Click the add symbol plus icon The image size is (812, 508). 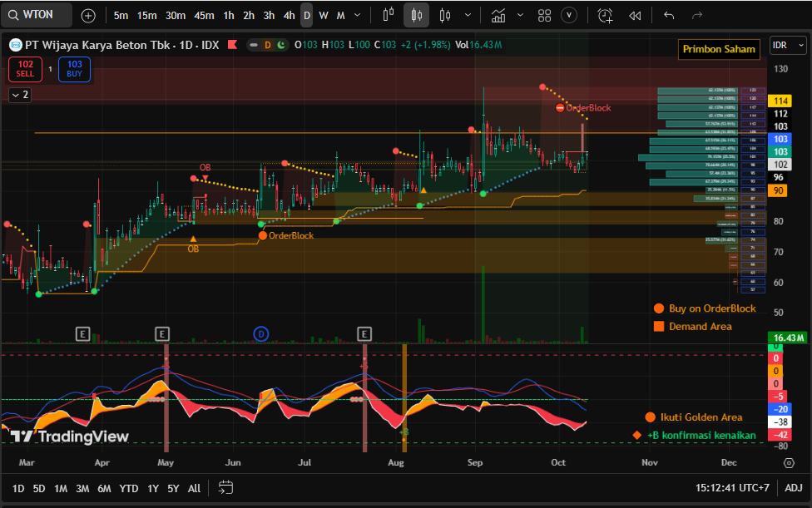[89, 15]
